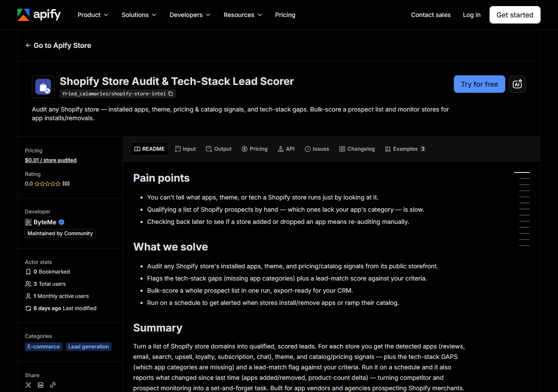The height and width of the screenshot is (392, 558).
Task: Jump to first section in README outline
Action: (x=522, y=172)
